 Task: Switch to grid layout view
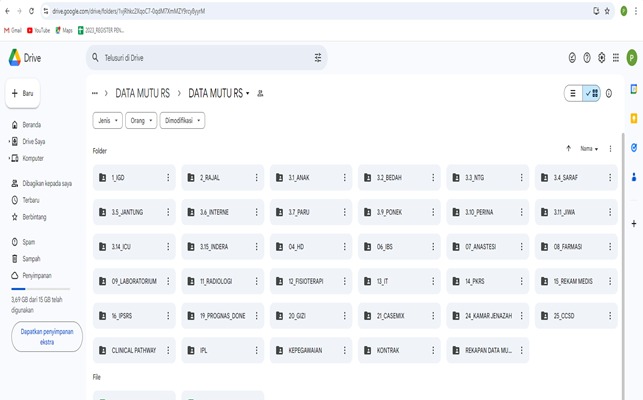[591, 93]
